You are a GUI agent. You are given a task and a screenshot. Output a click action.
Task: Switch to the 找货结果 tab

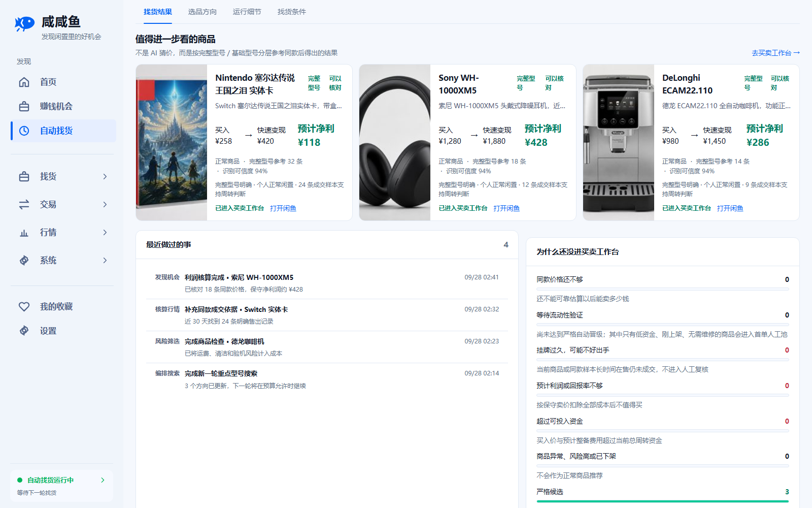pos(158,12)
